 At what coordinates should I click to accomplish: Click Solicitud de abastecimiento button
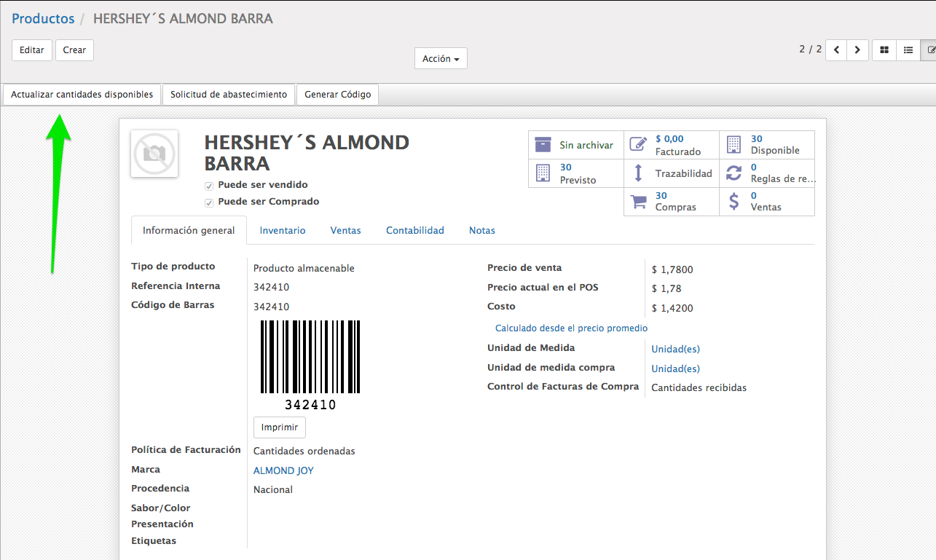click(x=229, y=95)
